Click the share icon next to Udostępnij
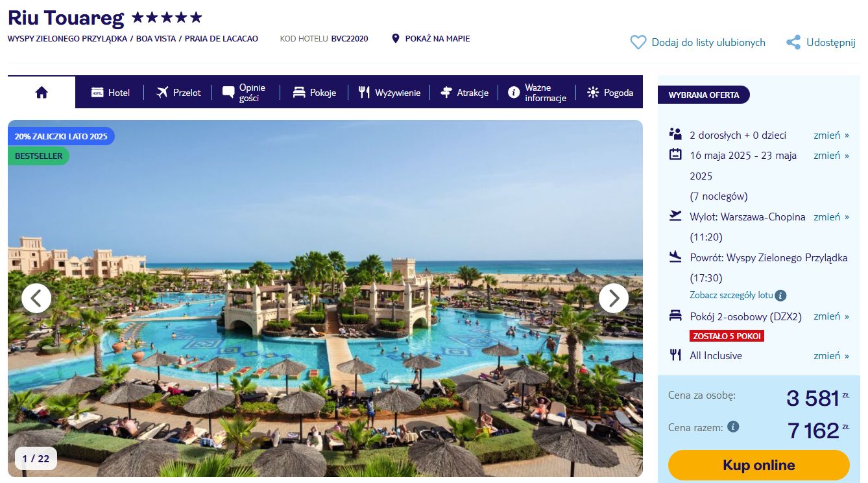The height and width of the screenshot is (483, 868). (x=793, y=43)
